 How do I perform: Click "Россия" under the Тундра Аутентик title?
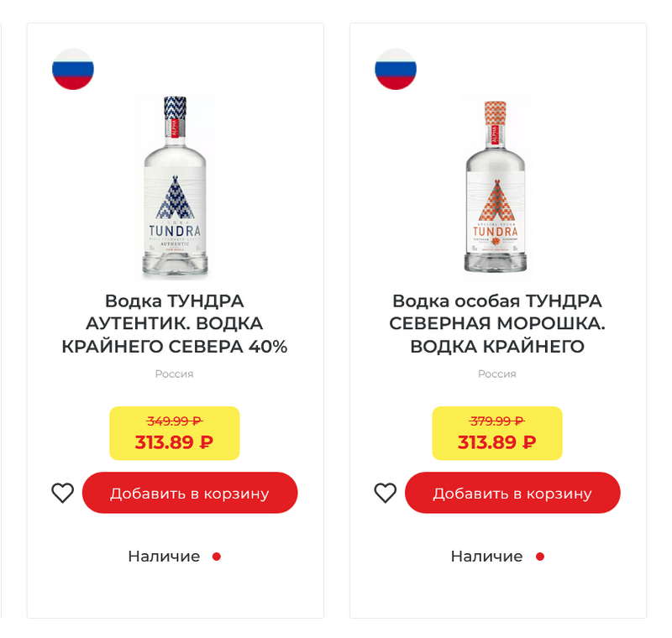(x=175, y=374)
